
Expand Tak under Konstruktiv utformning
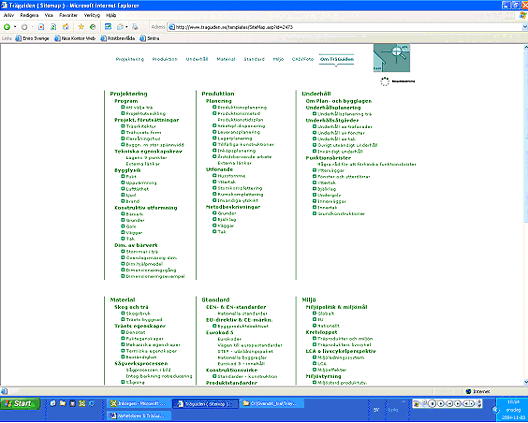(123, 239)
